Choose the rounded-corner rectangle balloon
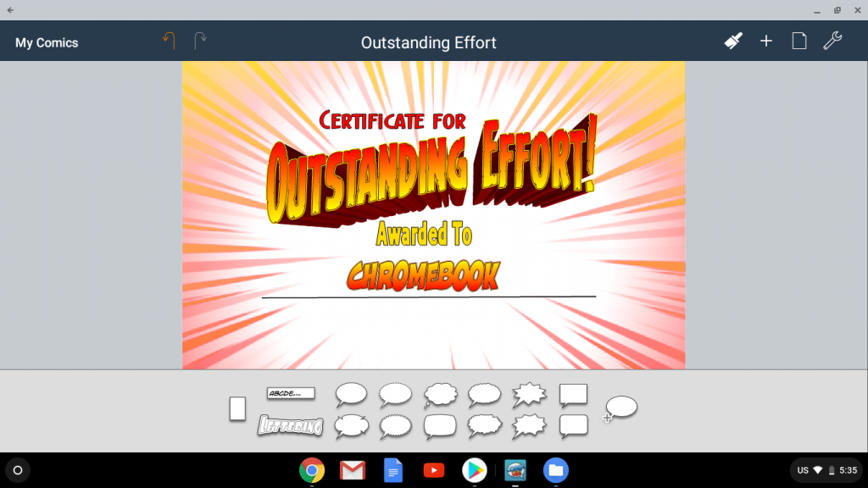868x488 pixels. [x=573, y=427]
